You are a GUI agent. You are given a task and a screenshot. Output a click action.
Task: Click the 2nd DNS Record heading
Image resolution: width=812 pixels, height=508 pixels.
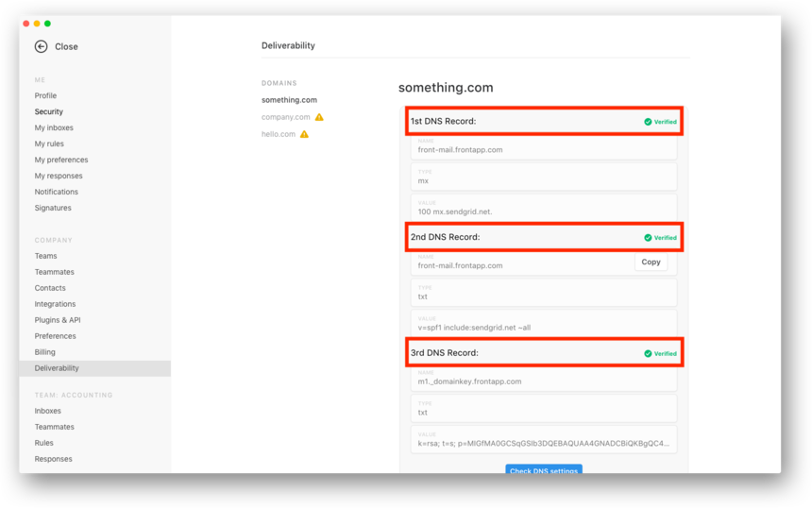(x=446, y=237)
